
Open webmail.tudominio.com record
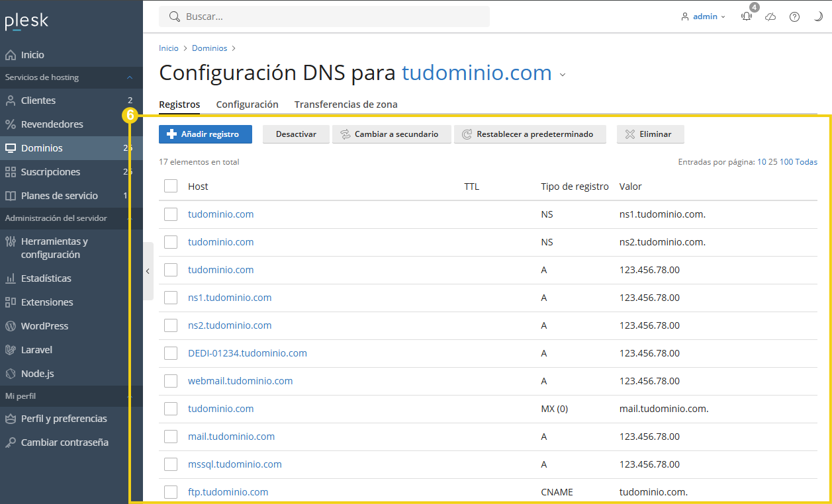240,381
